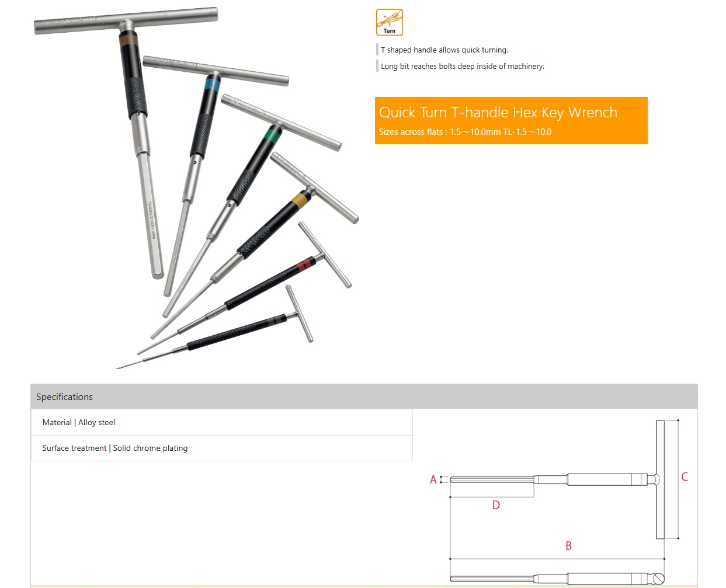Screen dimensions: 726x588
Task: Click dimension label C on the diagram
Action: pos(685,477)
